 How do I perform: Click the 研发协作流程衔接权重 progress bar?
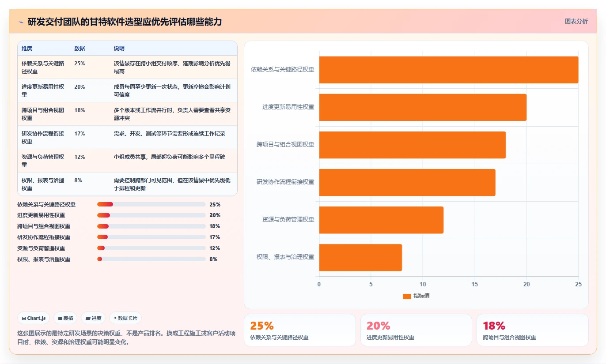coord(151,237)
